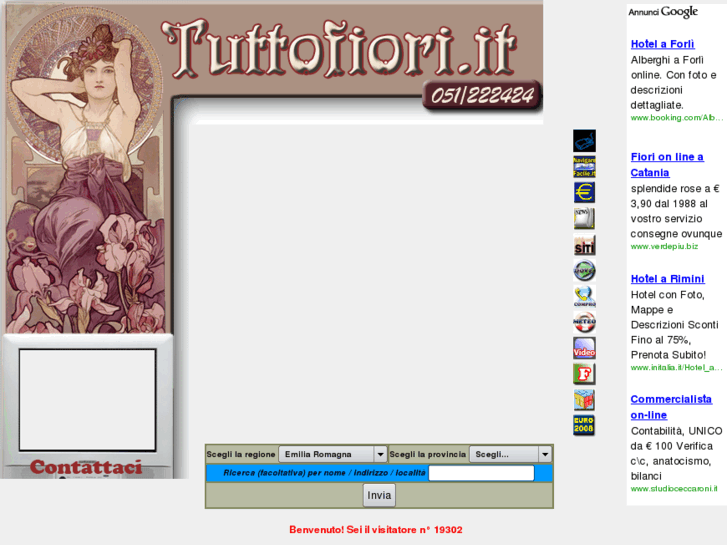Open the Hotel a Rimini ad link
This screenshot has width=727, height=545.
tap(668, 279)
